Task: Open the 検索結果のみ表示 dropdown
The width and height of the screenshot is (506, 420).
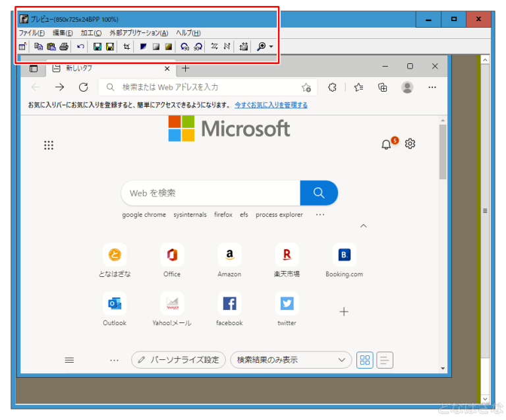Action: tap(291, 360)
